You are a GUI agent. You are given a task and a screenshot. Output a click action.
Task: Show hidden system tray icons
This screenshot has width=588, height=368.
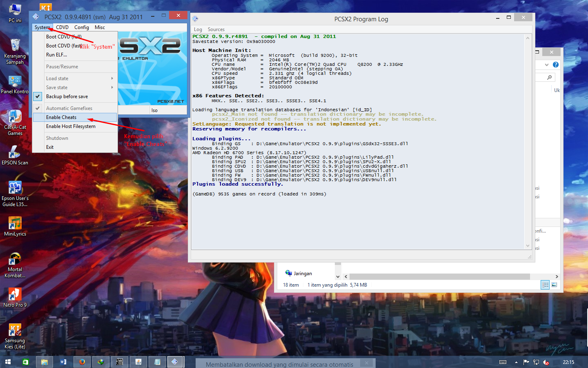pos(516,362)
